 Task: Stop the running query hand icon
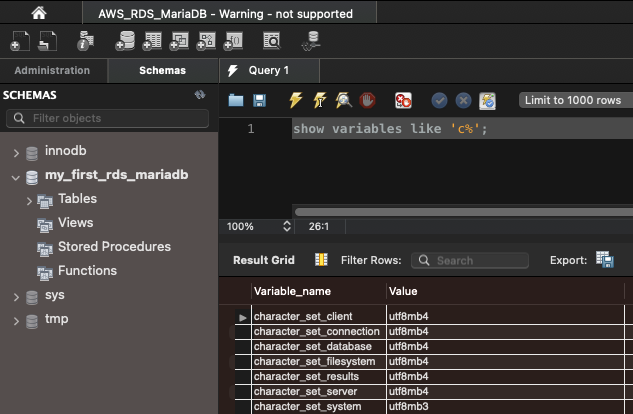pos(367,100)
